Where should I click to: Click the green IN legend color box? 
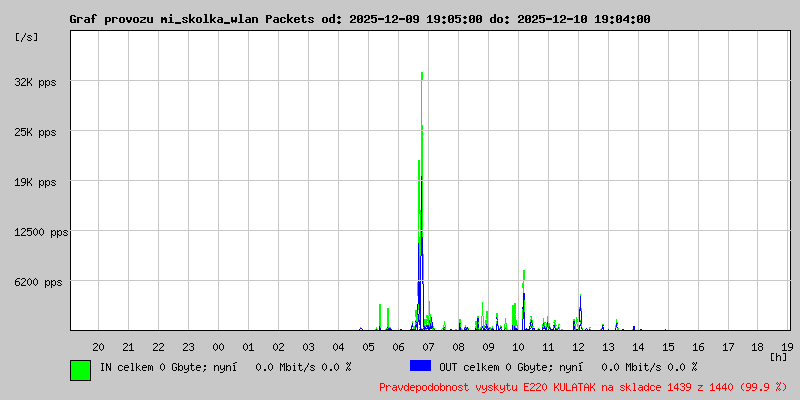click(81, 370)
